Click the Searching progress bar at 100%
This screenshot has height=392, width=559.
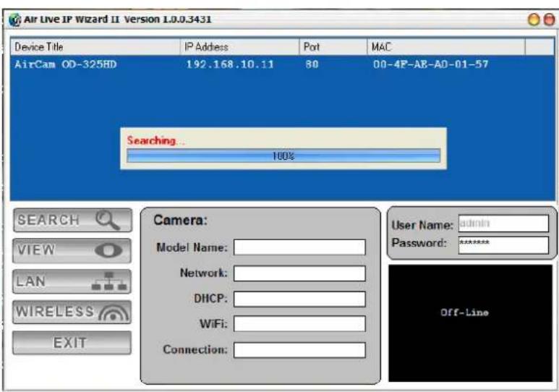(283, 156)
